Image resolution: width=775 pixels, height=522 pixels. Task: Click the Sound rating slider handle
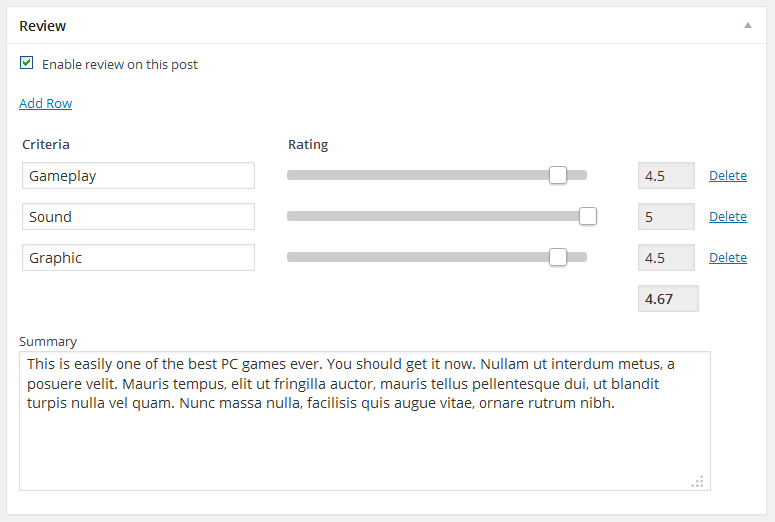tap(588, 217)
